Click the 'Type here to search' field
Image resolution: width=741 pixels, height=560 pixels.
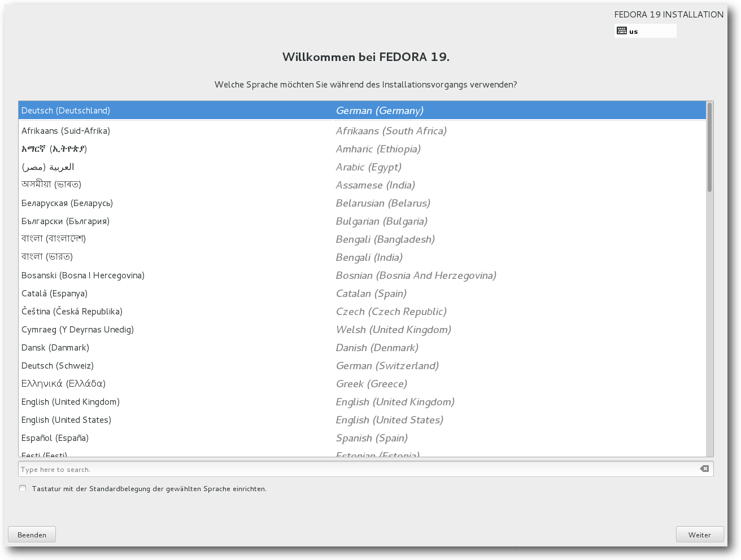366,469
